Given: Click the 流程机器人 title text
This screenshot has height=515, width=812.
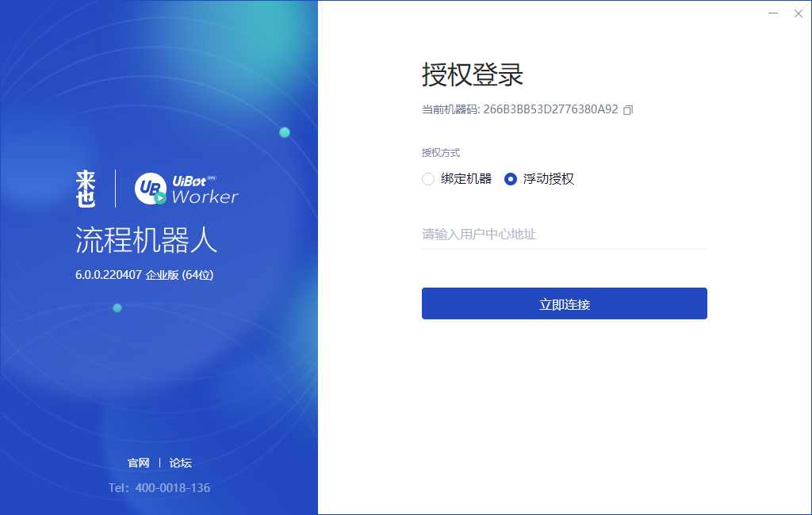Looking at the screenshot, I should click(146, 240).
